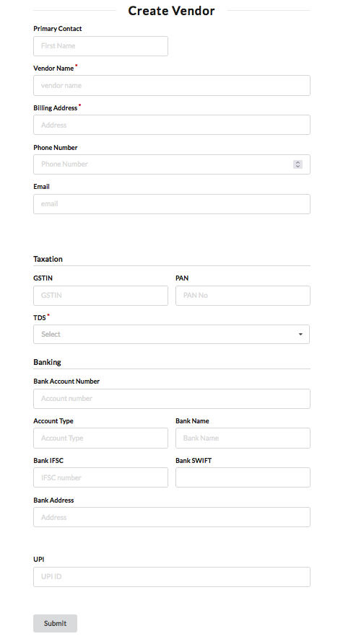Viewport: 343px width, 644px height.
Task: Click the Account Type input
Action: tap(101, 438)
